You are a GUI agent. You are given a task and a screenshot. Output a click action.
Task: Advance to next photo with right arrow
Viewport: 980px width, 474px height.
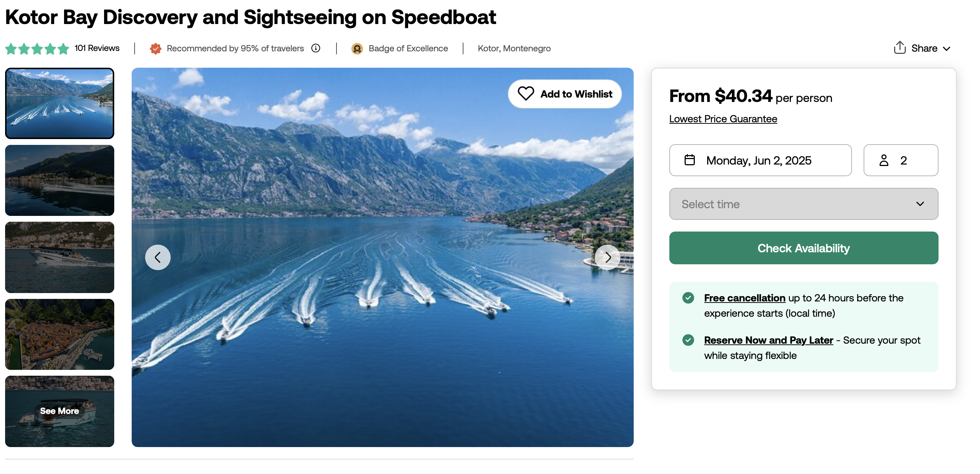coord(607,257)
